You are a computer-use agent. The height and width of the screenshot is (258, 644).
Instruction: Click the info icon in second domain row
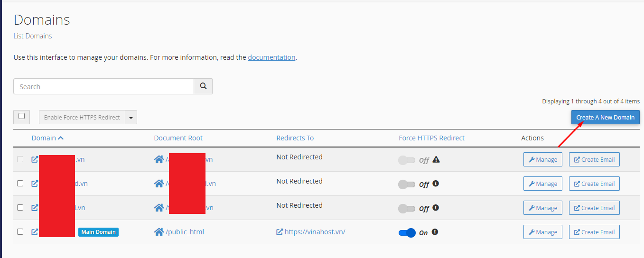pyautogui.click(x=436, y=184)
